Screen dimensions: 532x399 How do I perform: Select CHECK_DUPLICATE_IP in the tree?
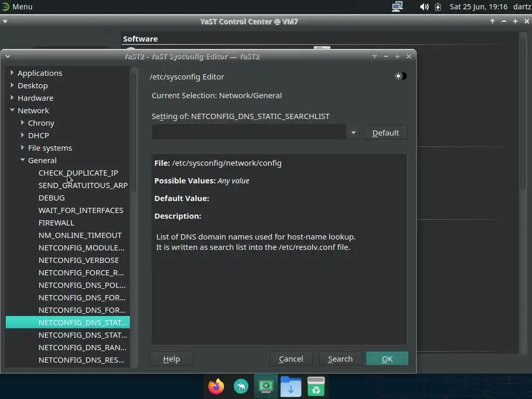click(x=78, y=172)
